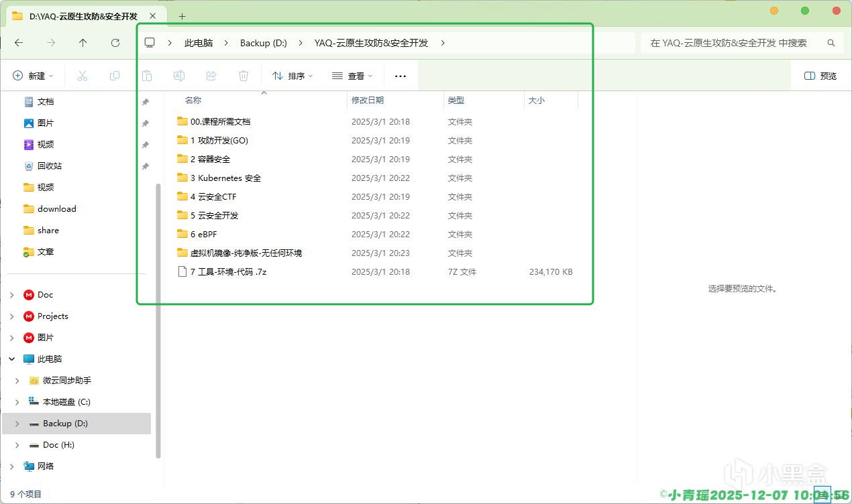Click the Paste clipboard icon
The image size is (852, 504).
click(x=147, y=76)
